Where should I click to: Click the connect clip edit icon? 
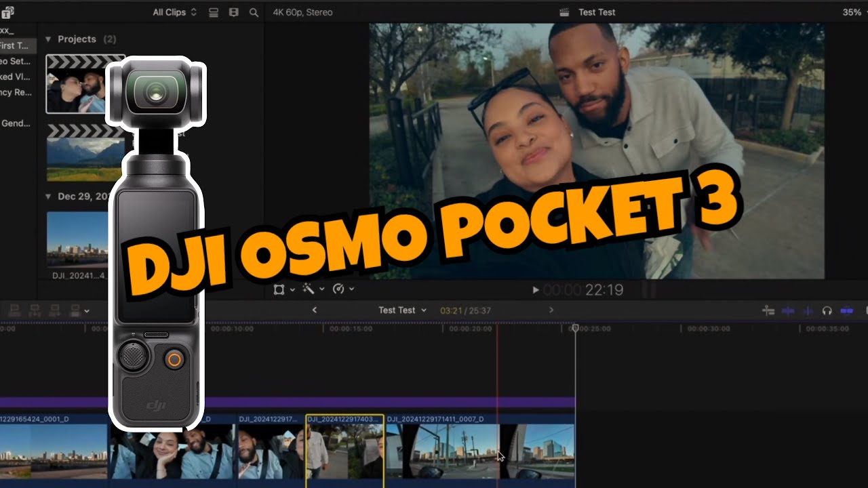[15, 310]
